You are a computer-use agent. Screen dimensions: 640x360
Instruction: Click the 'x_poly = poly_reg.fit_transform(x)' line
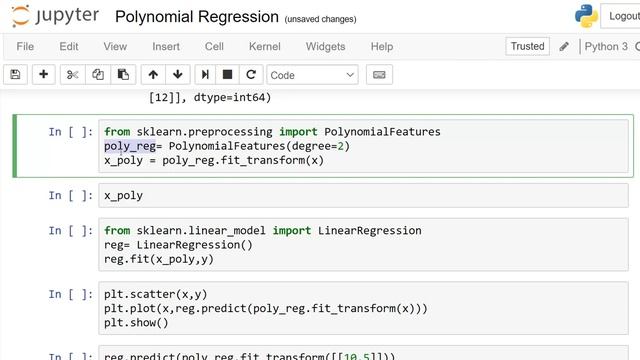214,160
